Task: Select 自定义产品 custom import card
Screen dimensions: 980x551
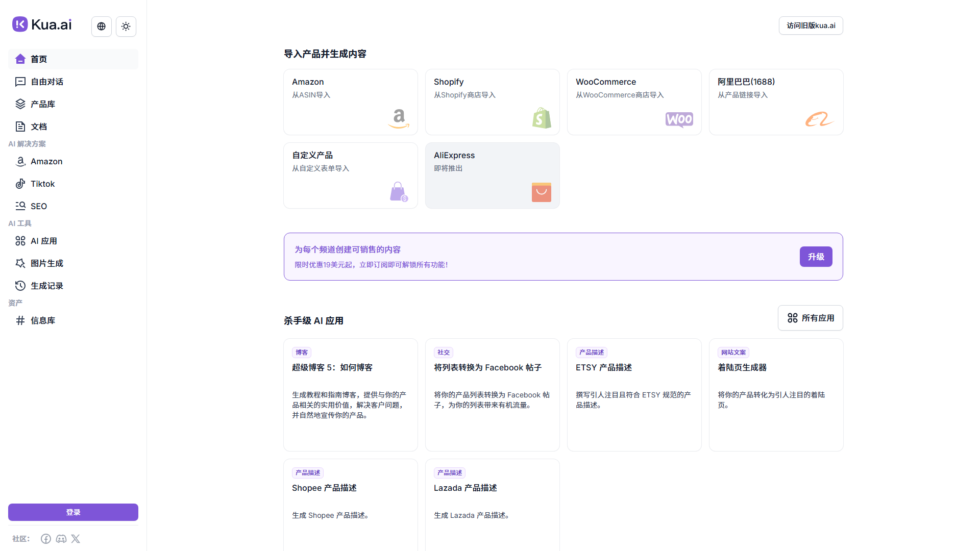Action: click(350, 176)
